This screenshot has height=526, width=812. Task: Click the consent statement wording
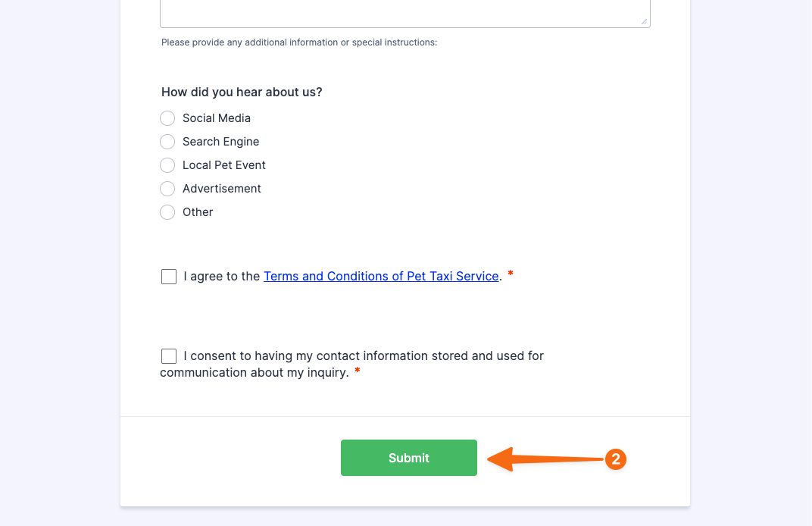point(351,363)
